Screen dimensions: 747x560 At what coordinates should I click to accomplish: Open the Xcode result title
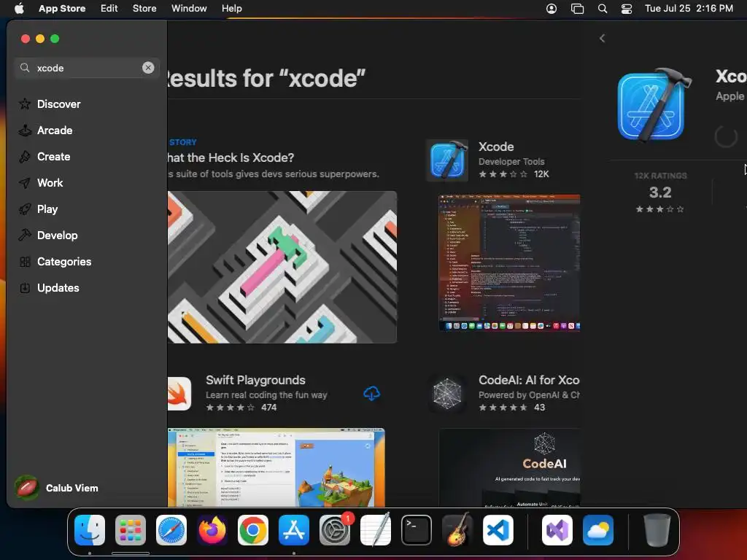496,147
